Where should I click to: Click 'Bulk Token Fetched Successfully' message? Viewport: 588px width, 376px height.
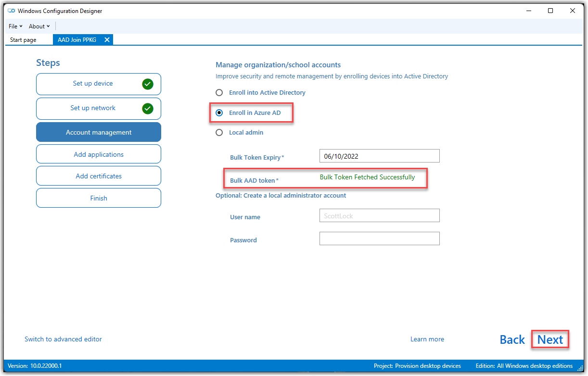click(x=367, y=177)
